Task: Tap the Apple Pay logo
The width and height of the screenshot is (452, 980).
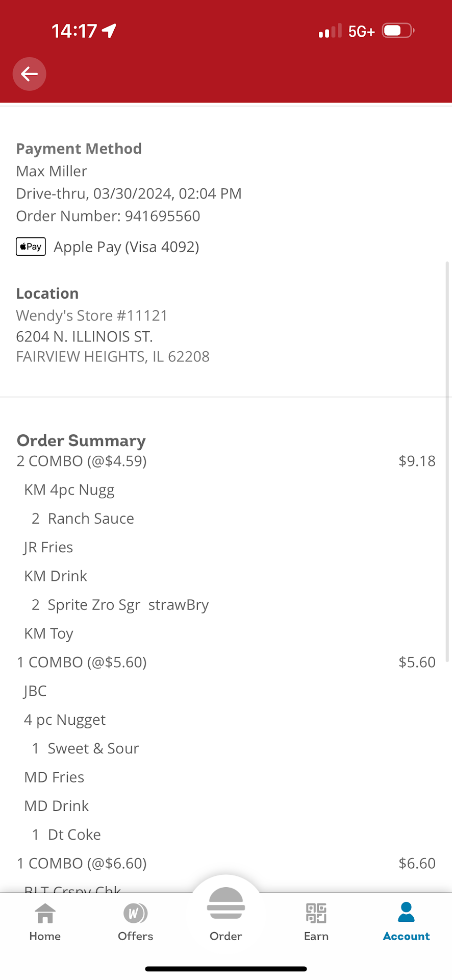Action: point(31,247)
